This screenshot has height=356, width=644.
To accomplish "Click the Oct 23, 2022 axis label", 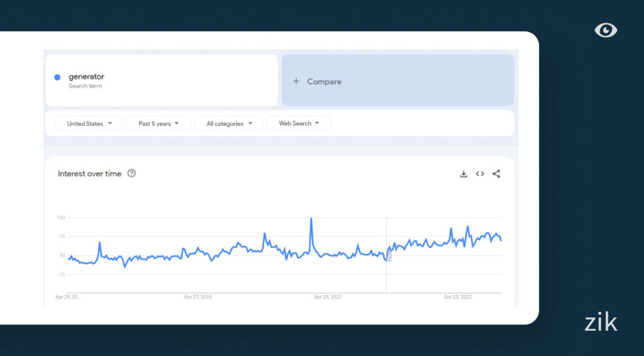I will click(457, 298).
